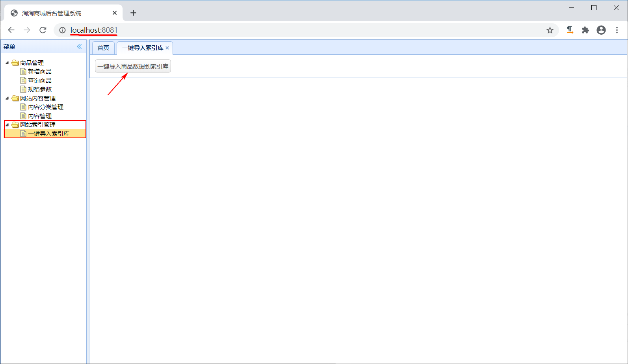Open 查询商品 in the menu tree
628x364 pixels.
click(x=39, y=80)
